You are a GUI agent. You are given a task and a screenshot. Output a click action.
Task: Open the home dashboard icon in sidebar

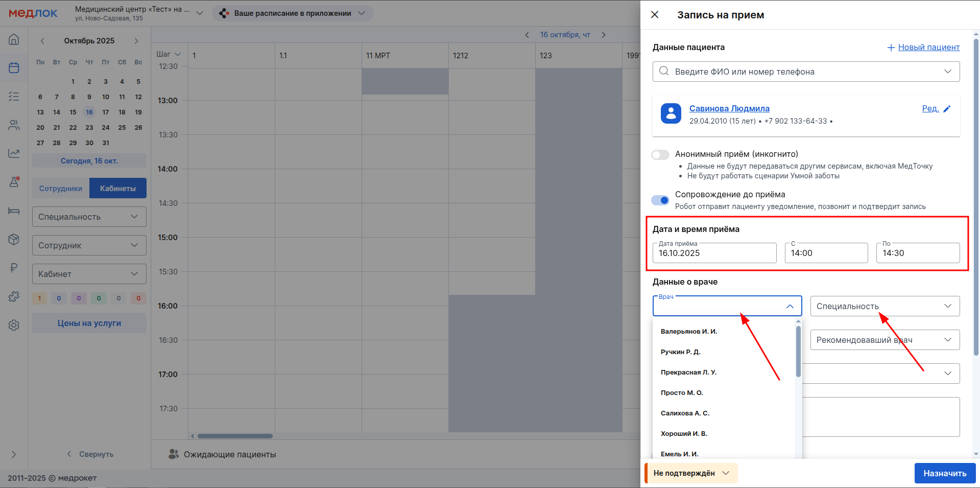(x=14, y=39)
